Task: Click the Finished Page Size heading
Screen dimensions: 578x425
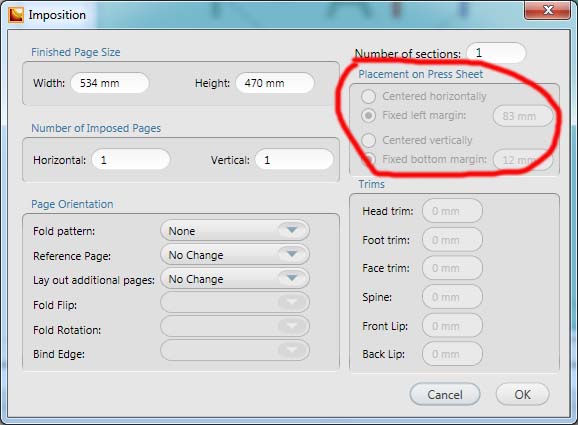Action: pos(76,52)
